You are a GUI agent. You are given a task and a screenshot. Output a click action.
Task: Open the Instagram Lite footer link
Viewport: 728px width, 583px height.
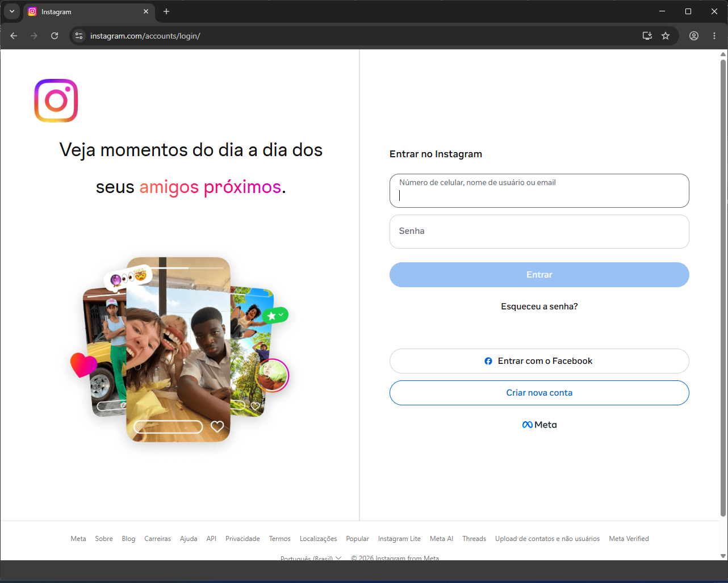click(x=399, y=539)
